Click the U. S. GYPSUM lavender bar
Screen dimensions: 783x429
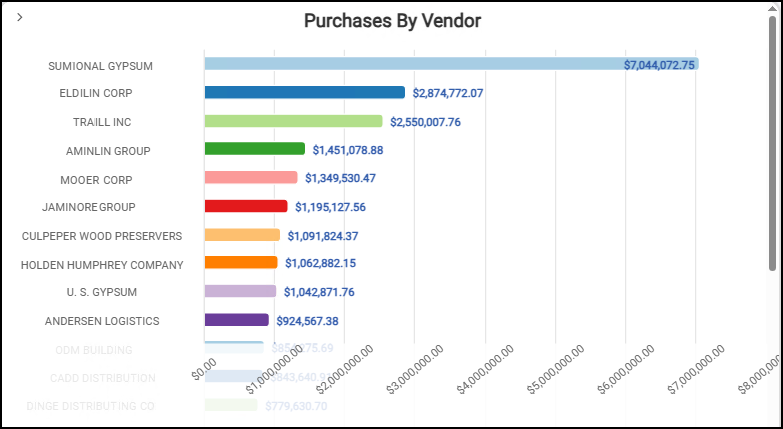(x=240, y=291)
